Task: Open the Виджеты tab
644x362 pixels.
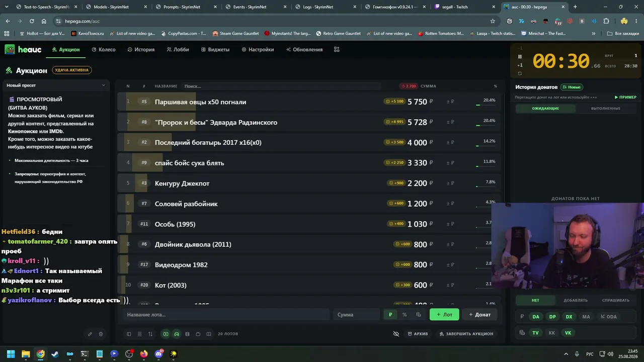Action: [x=215, y=49]
